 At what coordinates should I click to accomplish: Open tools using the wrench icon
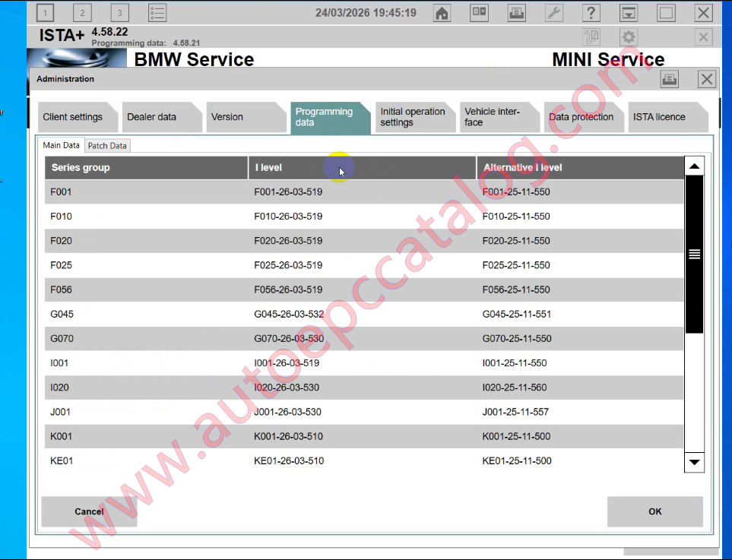553,12
